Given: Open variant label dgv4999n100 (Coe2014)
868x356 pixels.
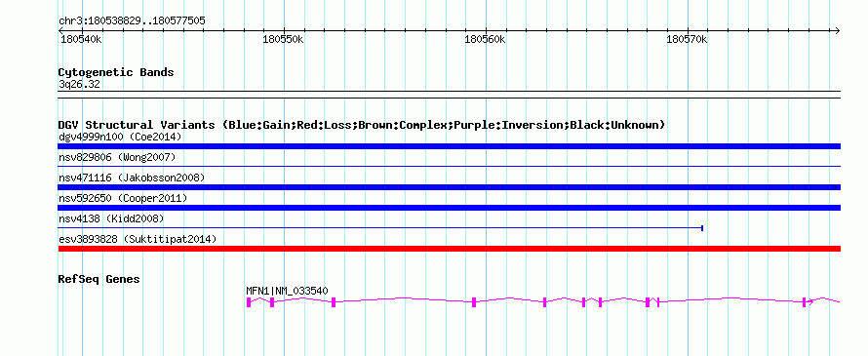Looking at the screenshot, I should pyautogui.click(x=120, y=137).
